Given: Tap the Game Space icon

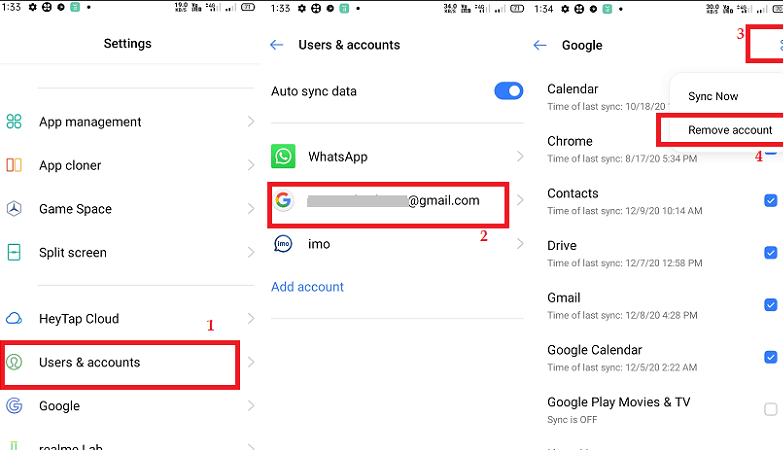Looking at the screenshot, I should coord(14,208).
